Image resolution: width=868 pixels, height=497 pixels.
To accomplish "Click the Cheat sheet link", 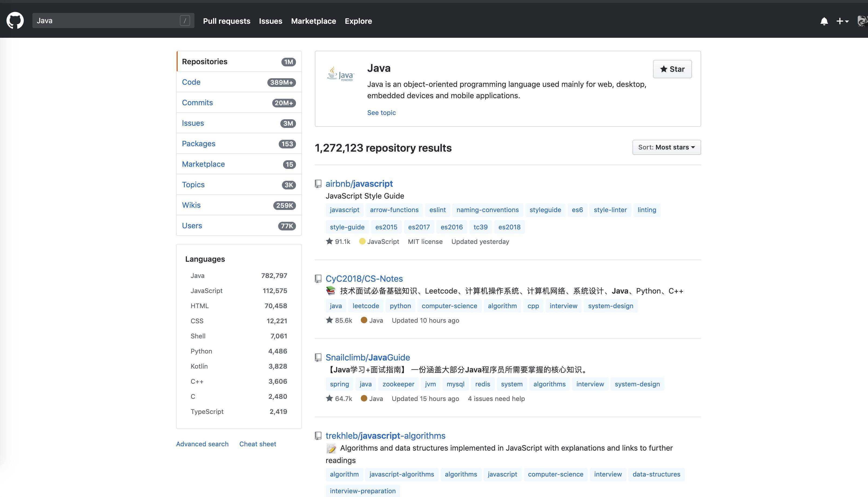I will tap(258, 443).
